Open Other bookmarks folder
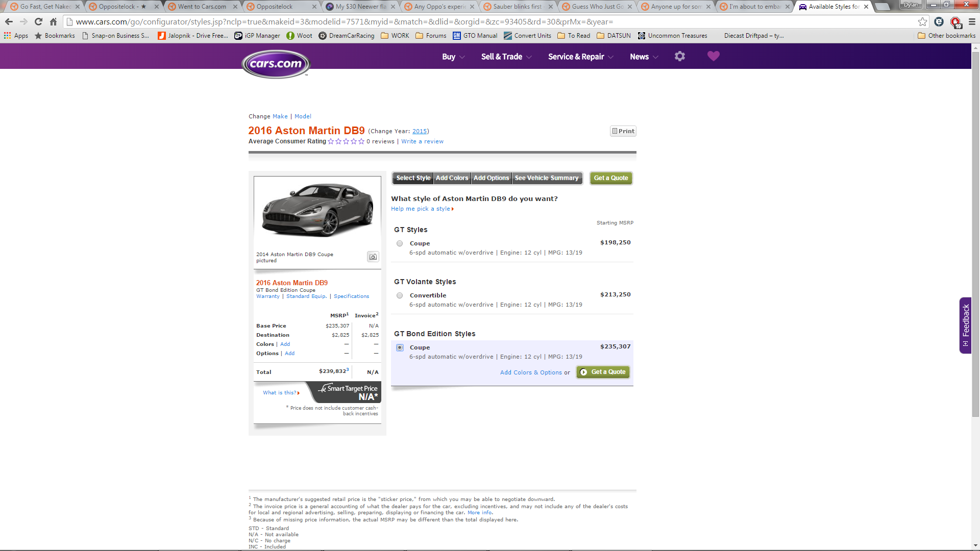980x551 pixels. (946, 36)
